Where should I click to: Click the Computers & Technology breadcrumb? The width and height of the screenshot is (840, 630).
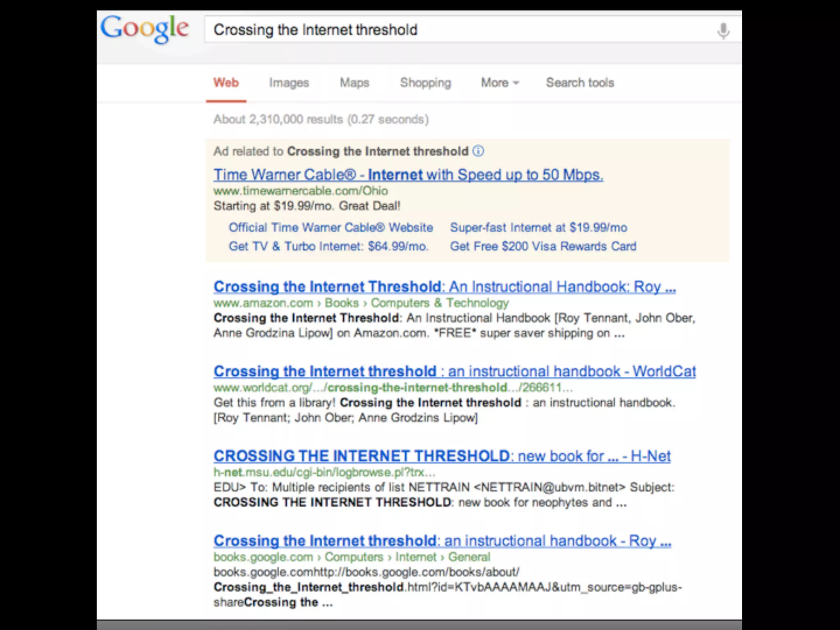[440, 303]
